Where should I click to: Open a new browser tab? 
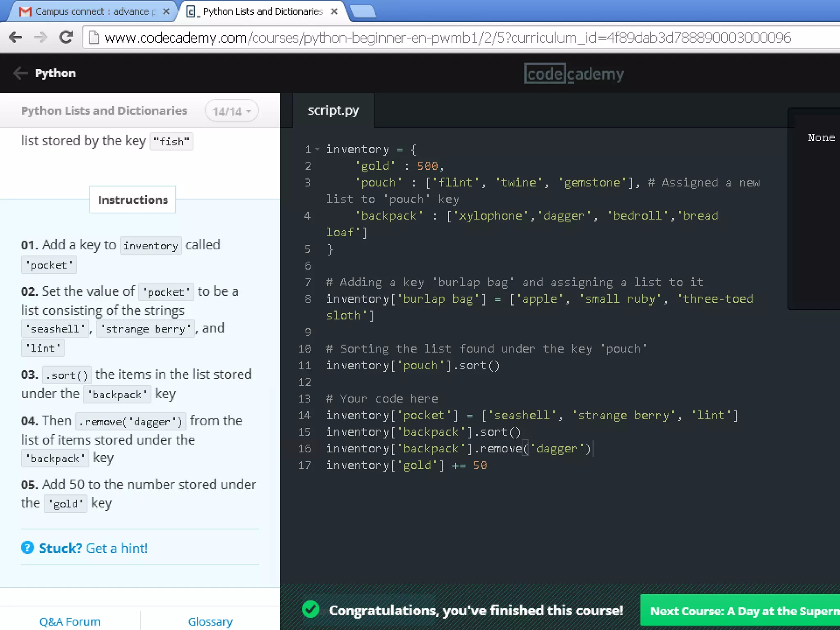[363, 11]
